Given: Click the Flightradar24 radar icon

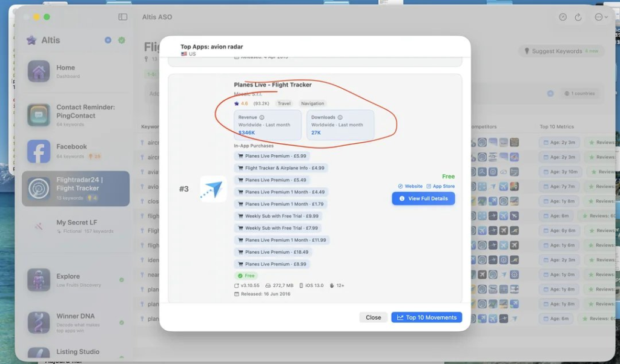Looking at the screenshot, I should [x=39, y=188].
